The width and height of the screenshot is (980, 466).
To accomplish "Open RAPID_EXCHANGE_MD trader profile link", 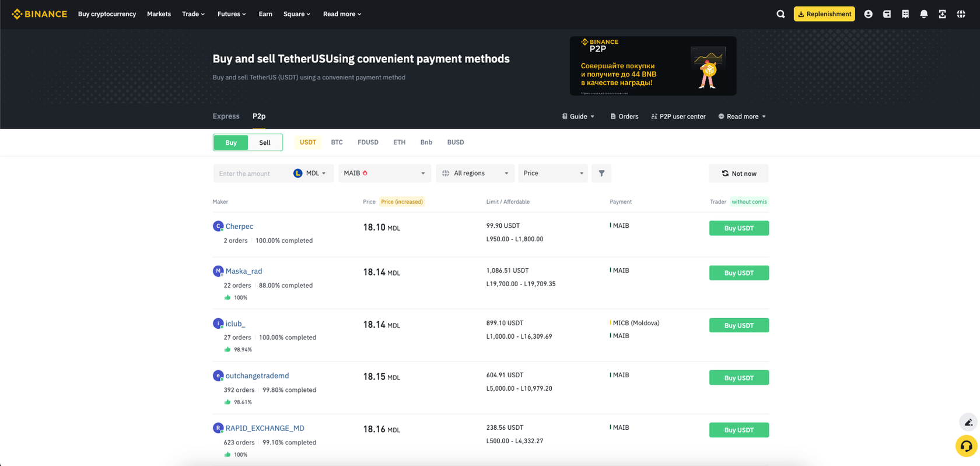I will pyautogui.click(x=265, y=429).
